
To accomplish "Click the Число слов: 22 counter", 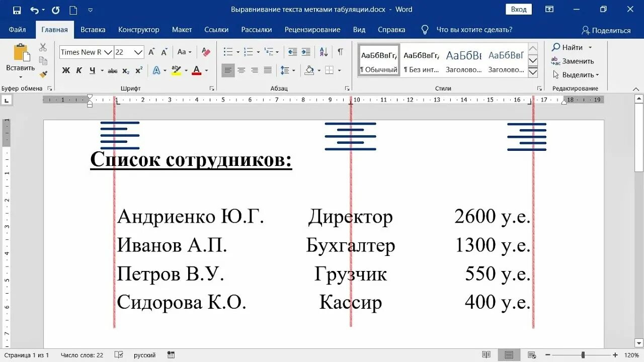I will (82, 355).
